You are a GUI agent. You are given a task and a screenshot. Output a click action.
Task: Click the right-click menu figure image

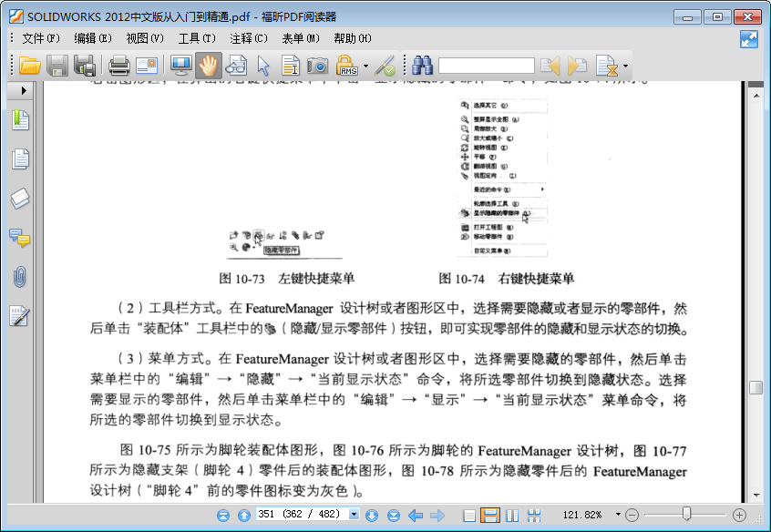(502, 178)
